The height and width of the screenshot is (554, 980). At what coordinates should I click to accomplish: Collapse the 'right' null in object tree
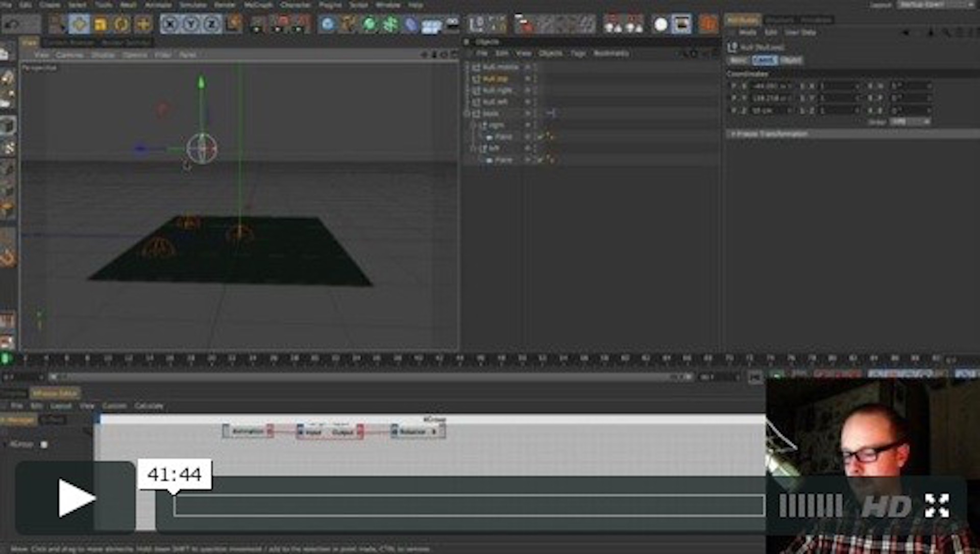473,125
